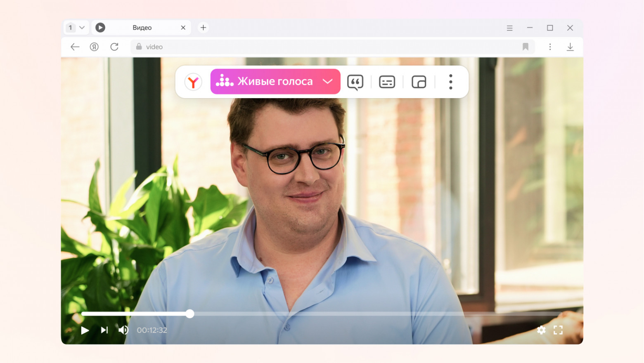Screen dimensions: 644x363
Task: Toggle fullscreen playback
Action: pos(558,330)
